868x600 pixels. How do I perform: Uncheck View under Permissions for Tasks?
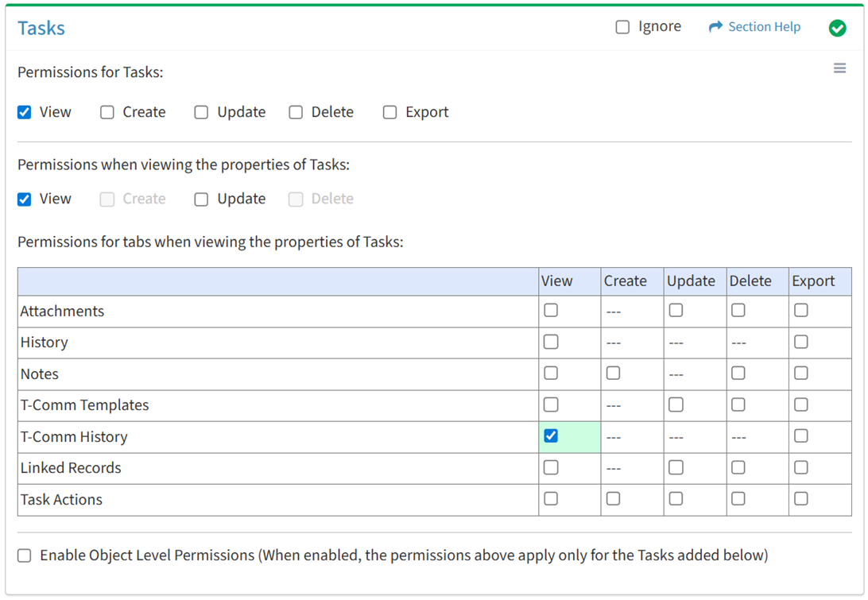coord(25,112)
